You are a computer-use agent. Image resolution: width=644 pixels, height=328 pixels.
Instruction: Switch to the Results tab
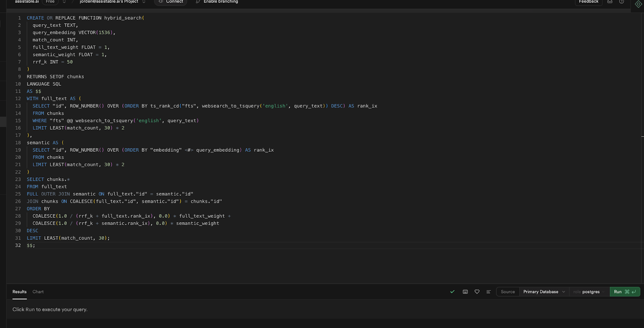[x=19, y=292]
